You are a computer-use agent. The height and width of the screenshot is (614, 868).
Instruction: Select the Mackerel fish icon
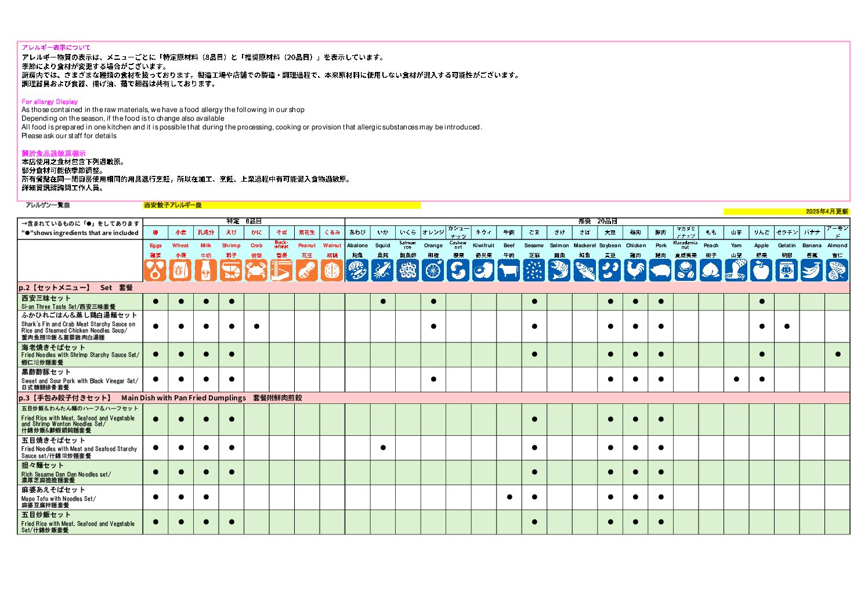coord(585,270)
